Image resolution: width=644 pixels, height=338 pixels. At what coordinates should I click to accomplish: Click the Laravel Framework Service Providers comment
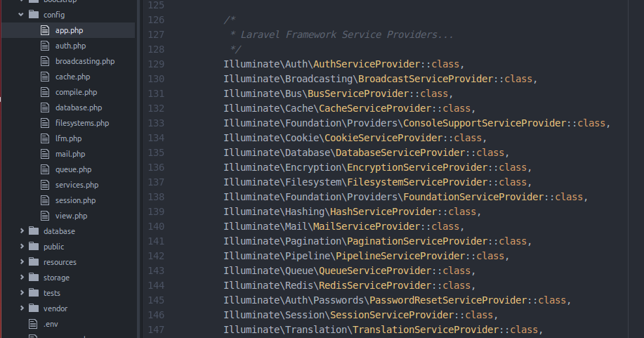[342, 34]
